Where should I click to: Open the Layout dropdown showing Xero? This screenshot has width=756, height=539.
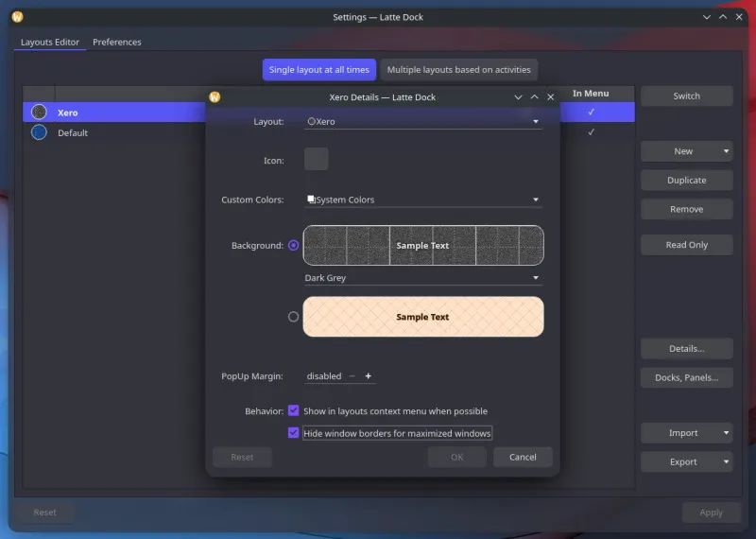[x=423, y=122]
